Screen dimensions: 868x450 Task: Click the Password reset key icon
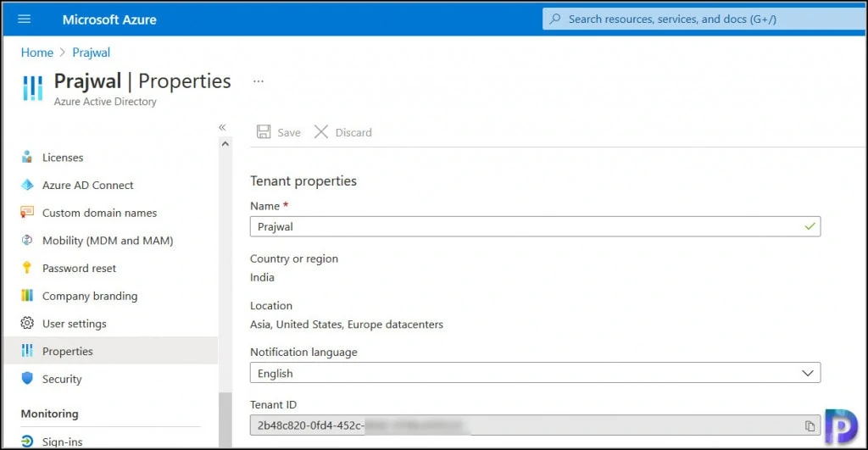pos(26,268)
